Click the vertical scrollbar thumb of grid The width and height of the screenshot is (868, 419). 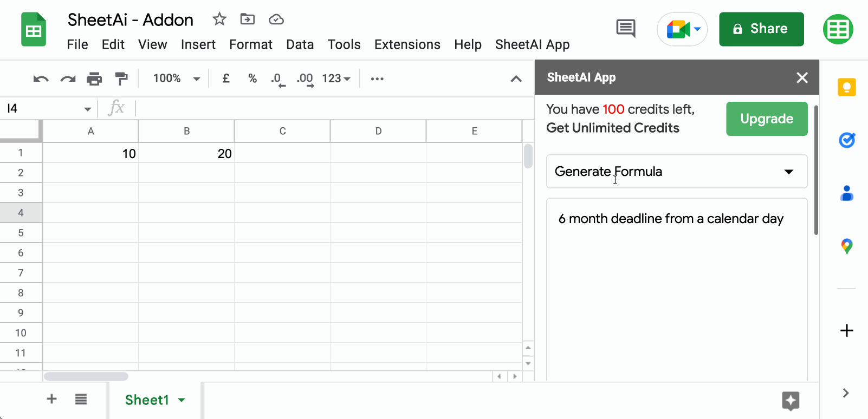coord(528,156)
